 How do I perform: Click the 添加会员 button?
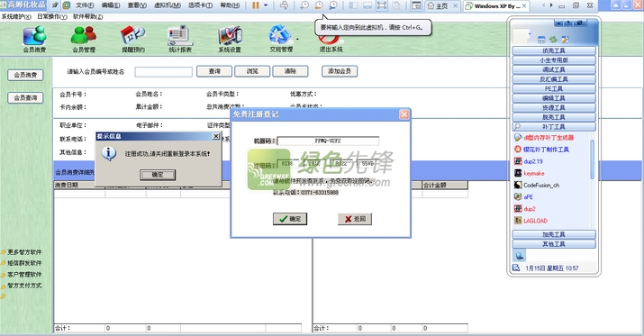[x=340, y=71]
